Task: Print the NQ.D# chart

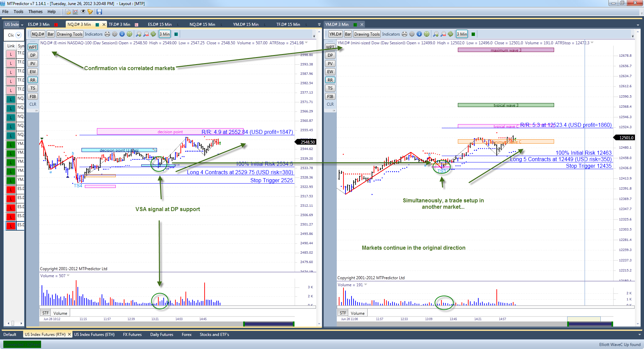Action: click(x=107, y=34)
